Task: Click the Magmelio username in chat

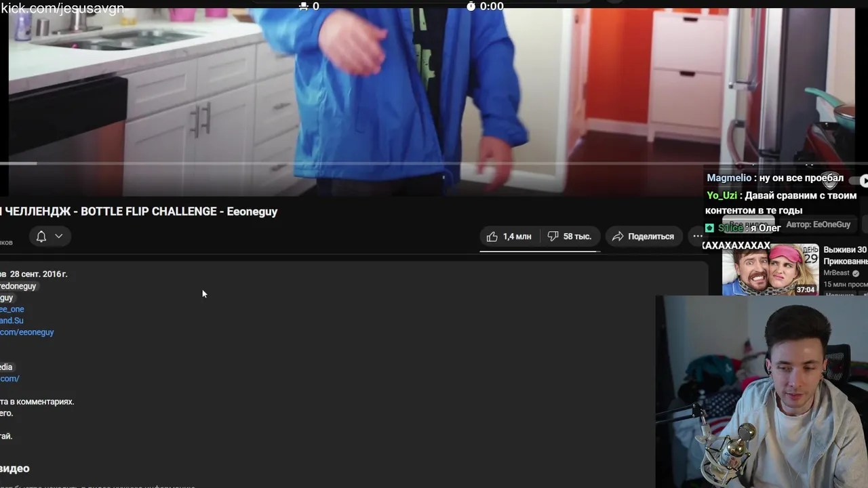Action: pyautogui.click(x=729, y=178)
